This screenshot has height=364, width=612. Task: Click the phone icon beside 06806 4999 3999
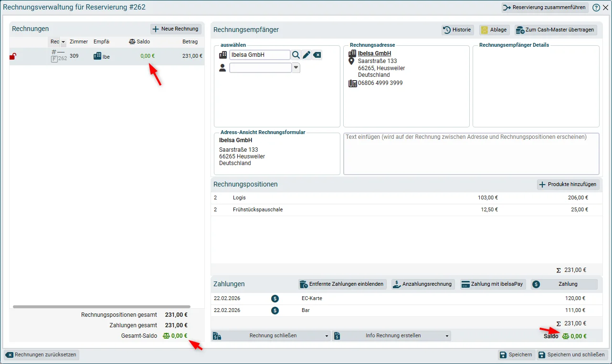point(353,83)
